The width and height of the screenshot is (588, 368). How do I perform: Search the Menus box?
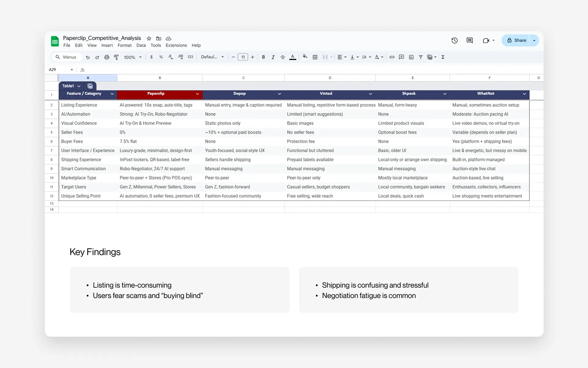pyautogui.click(x=66, y=57)
